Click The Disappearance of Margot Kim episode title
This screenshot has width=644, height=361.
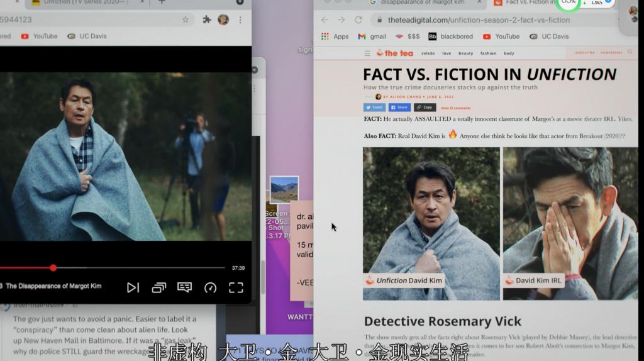[x=53, y=286]
